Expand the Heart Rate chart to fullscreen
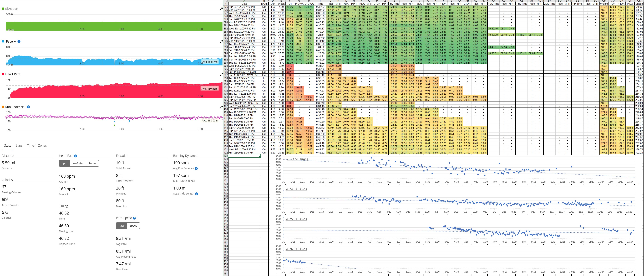The image size is (644, 276). click(221, 74)
